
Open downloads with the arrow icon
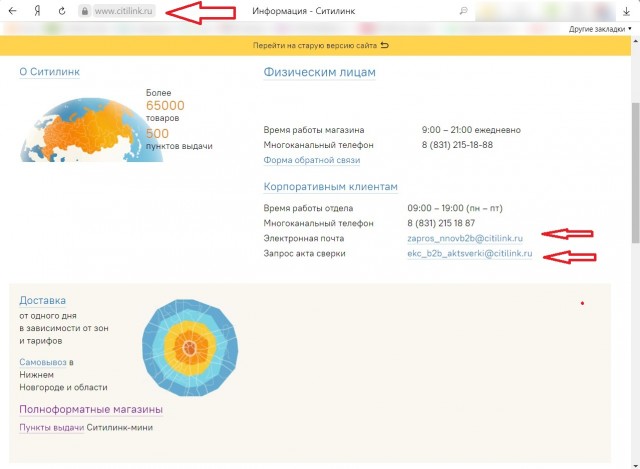tap(627, 12)
